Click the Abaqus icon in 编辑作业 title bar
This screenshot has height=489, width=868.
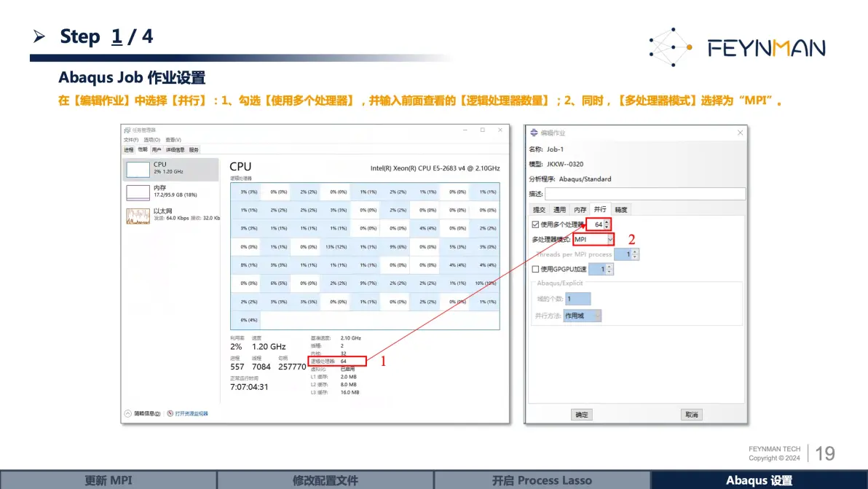click(x=534, y=133)
